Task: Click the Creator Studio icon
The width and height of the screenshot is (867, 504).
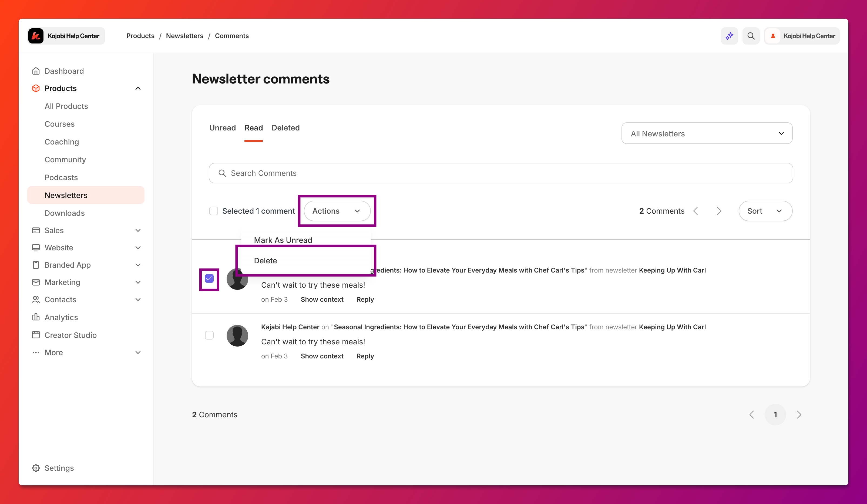Action: coord(36,335)
